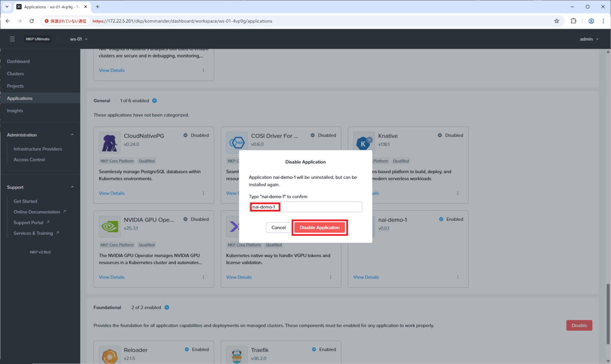Click COSI Driver Disabled status indicator

323,135
